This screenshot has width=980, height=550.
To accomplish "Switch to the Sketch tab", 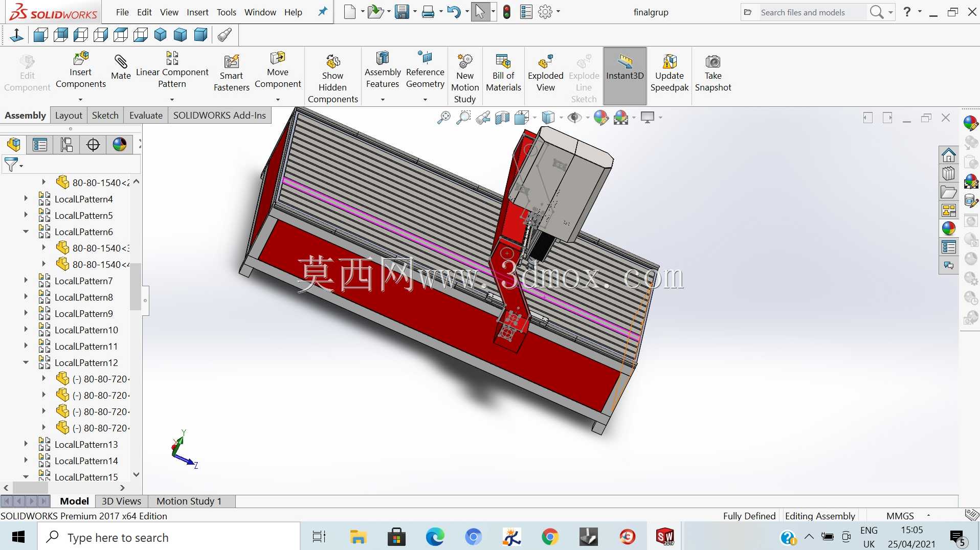I will point(105,116).
